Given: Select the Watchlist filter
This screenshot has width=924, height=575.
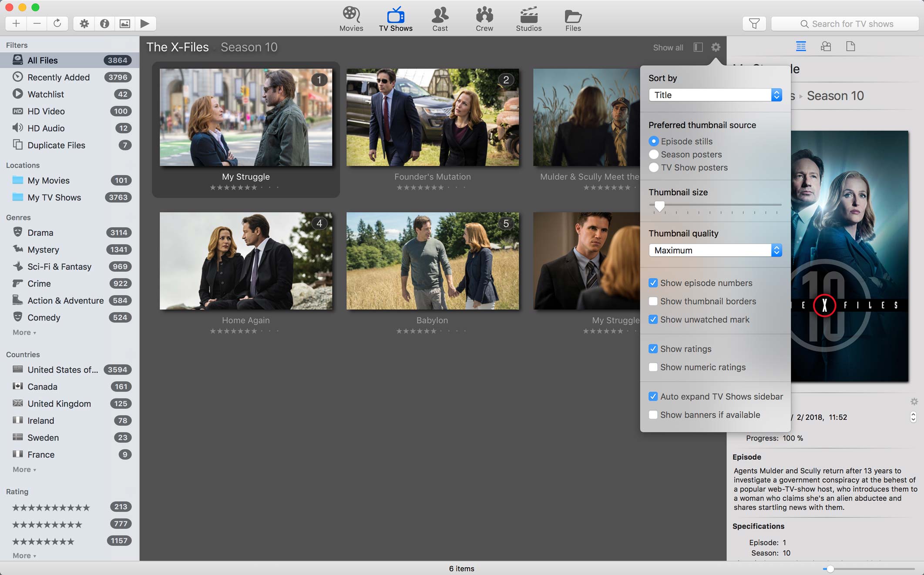Looking at the screenshot, I should (70, 94).
